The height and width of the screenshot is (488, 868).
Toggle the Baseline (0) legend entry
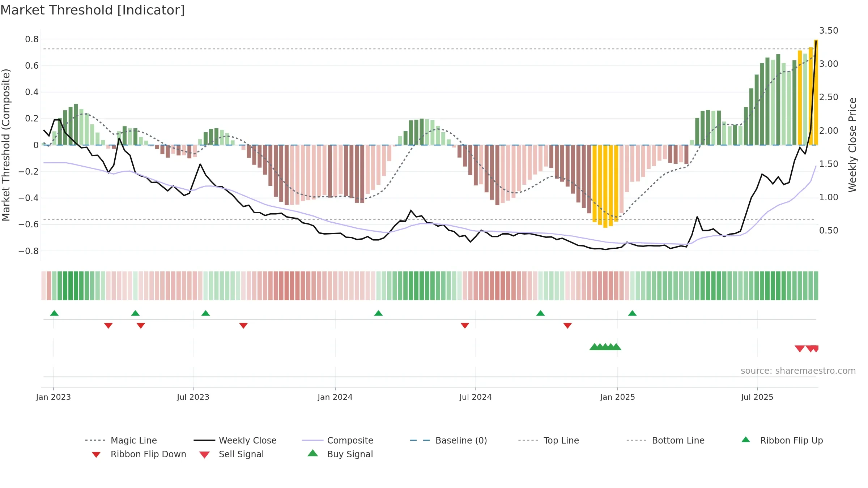(448, 440)
